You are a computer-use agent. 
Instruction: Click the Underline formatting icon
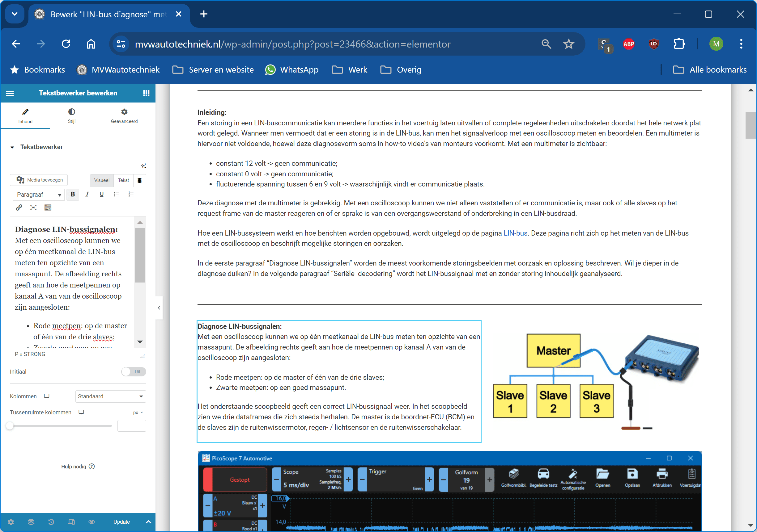[102, 194]
